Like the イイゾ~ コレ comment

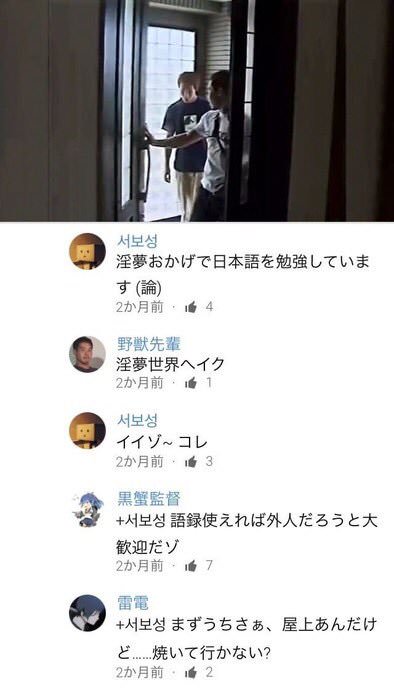[x=191, y=462]
